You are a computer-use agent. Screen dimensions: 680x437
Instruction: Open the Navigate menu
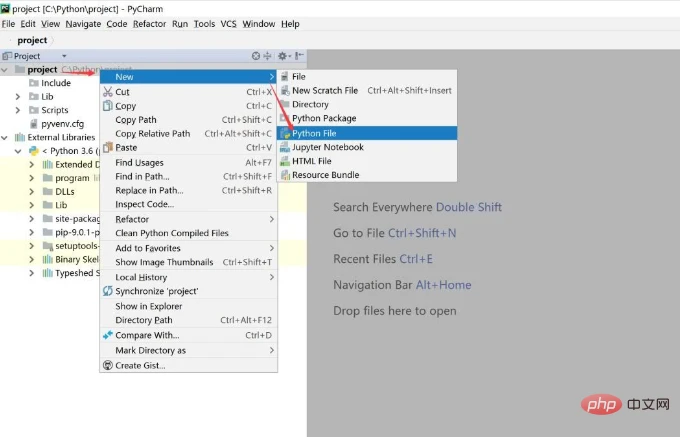pyautogui.click(x=83, y=24)
